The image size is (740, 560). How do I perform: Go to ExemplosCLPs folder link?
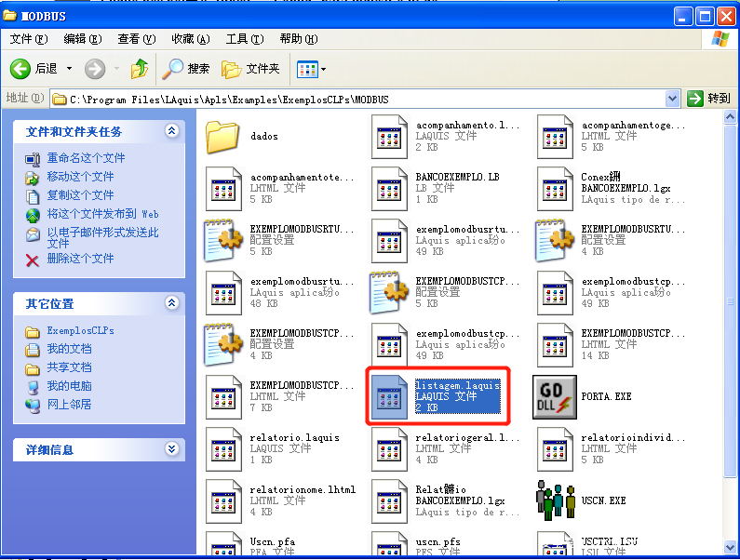pyautogui.click(x=80, y=331)
